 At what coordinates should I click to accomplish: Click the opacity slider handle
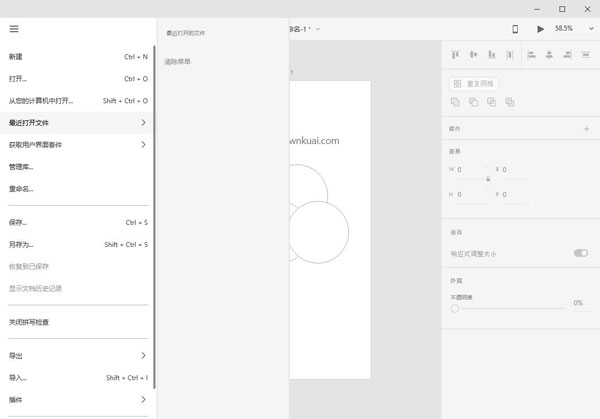[455, 309]
